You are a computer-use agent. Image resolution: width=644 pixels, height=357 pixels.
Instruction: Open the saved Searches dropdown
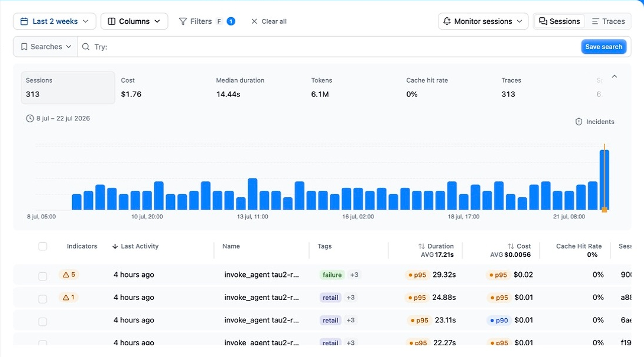click(46, 47)
